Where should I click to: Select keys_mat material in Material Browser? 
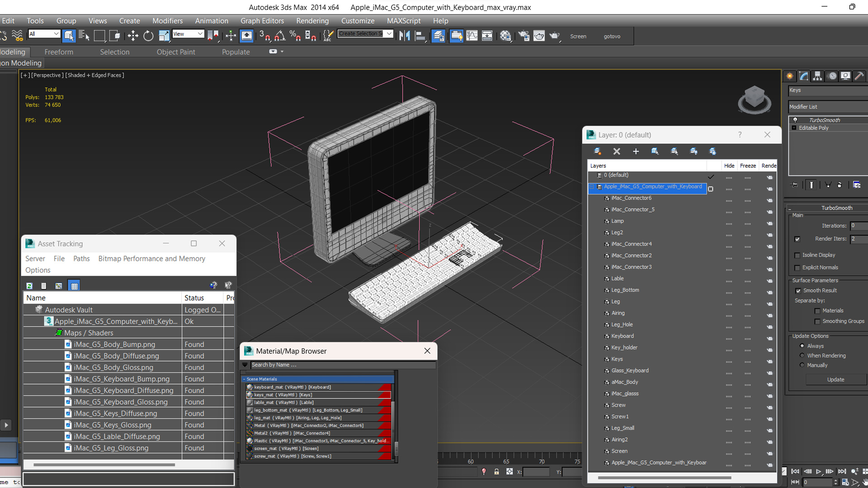pyautogui.click(x=318, y=395)
